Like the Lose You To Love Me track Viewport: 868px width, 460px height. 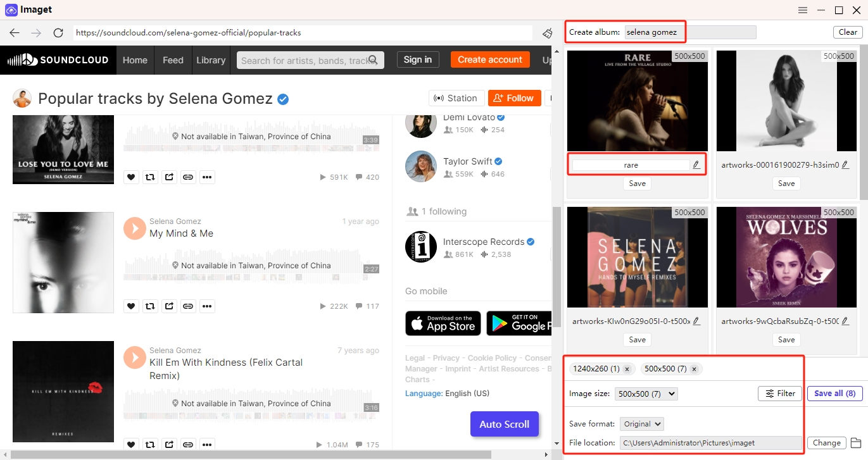pyautogui.click(x=131, y=177)
